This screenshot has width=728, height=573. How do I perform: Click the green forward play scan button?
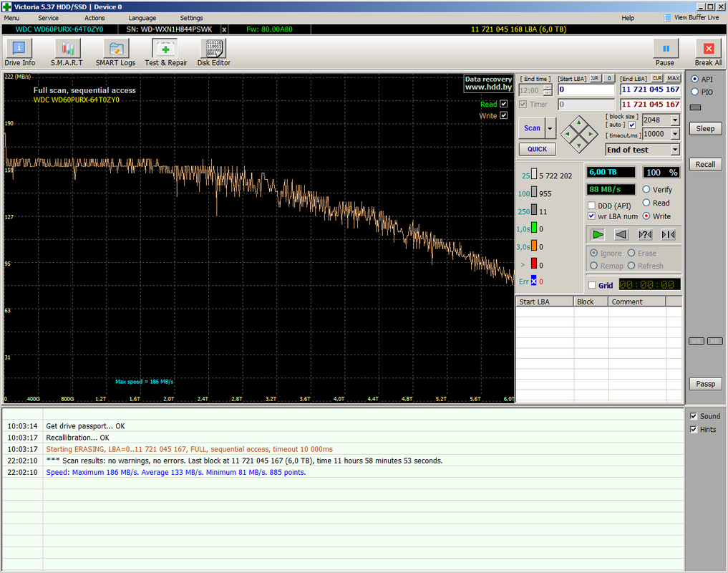[x=598, y=234]
